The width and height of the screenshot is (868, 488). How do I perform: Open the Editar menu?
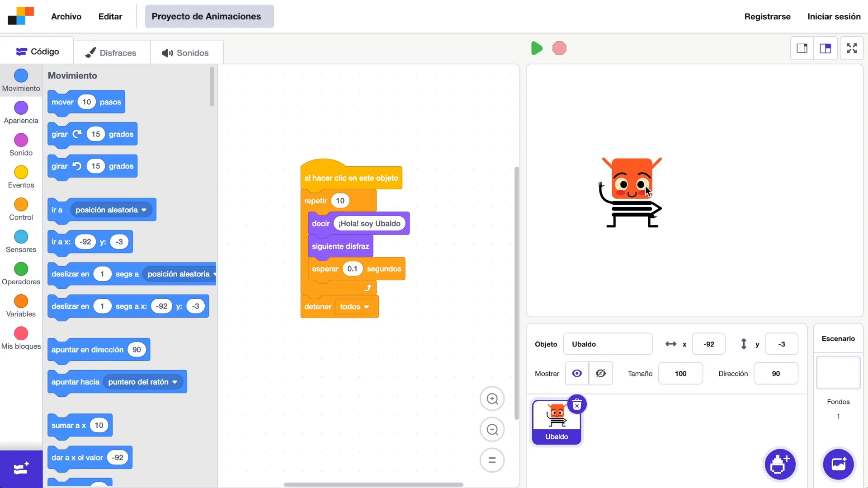[x=110, y=16]
